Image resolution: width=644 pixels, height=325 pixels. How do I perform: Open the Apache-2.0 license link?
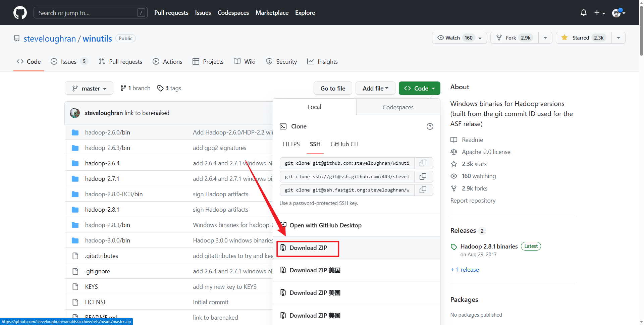pyautogui.click(x=486, y=152)
